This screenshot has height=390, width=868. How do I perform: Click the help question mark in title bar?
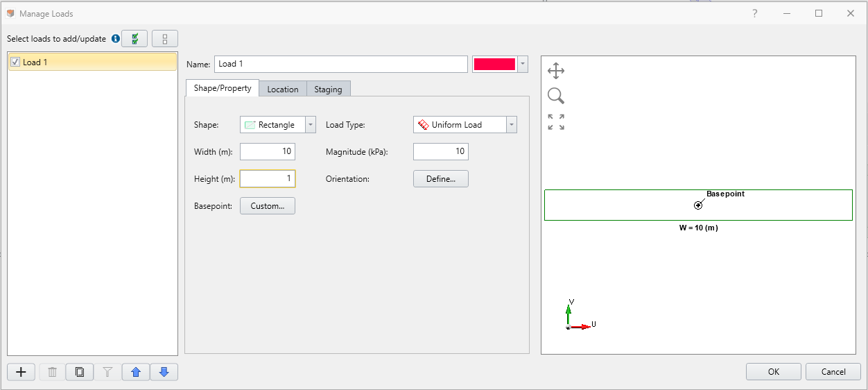pos(755,13)
